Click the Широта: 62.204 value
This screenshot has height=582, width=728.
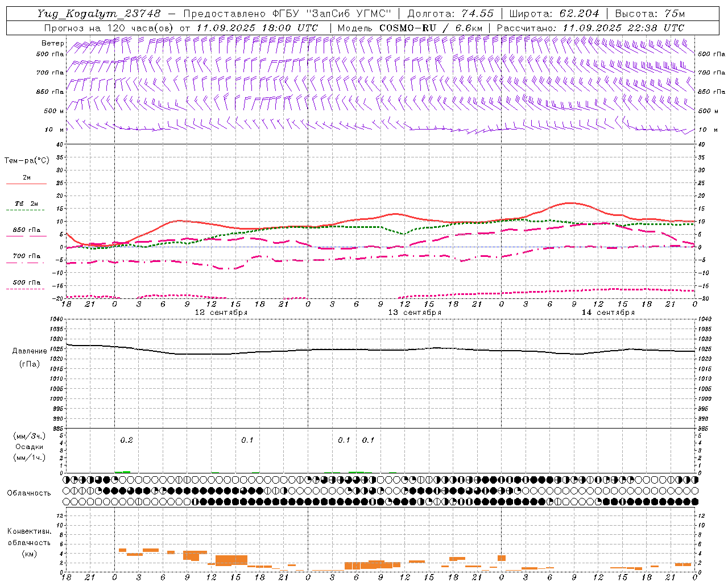[x=555, y=14]
